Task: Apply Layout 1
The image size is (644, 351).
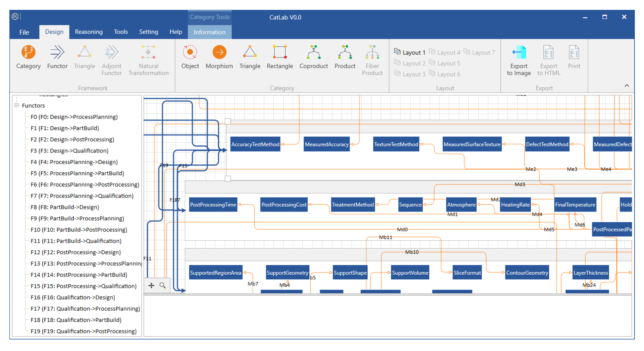Action: click(410, 52)
